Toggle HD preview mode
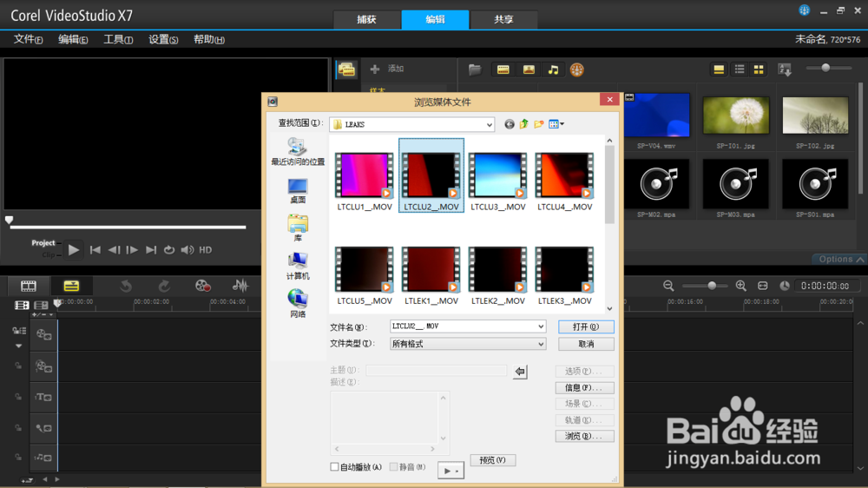868x488 pixels. [206, 250]
